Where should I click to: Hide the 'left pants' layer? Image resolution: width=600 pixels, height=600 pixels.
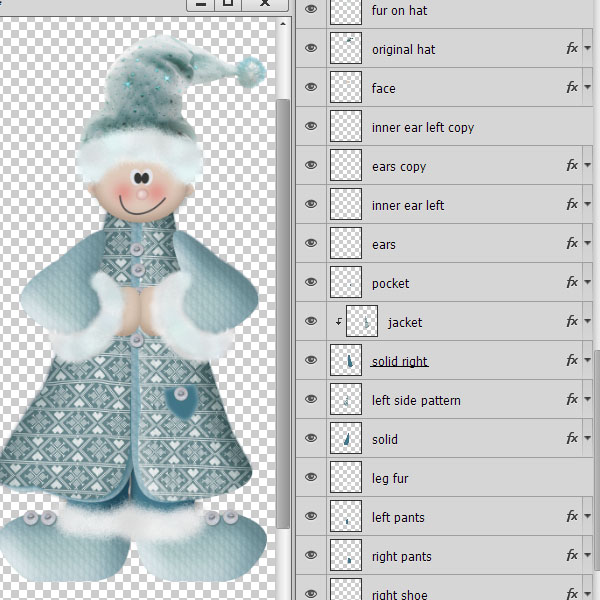coord(311,517)
